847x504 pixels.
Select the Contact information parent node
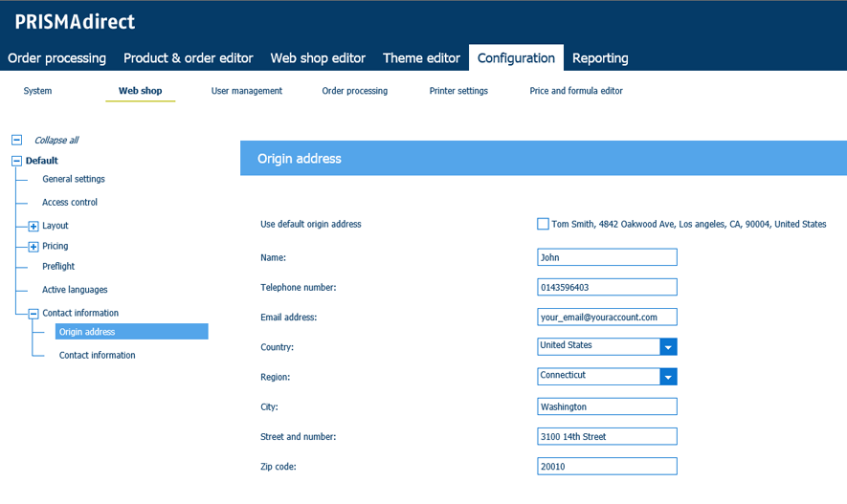[80, 313]
